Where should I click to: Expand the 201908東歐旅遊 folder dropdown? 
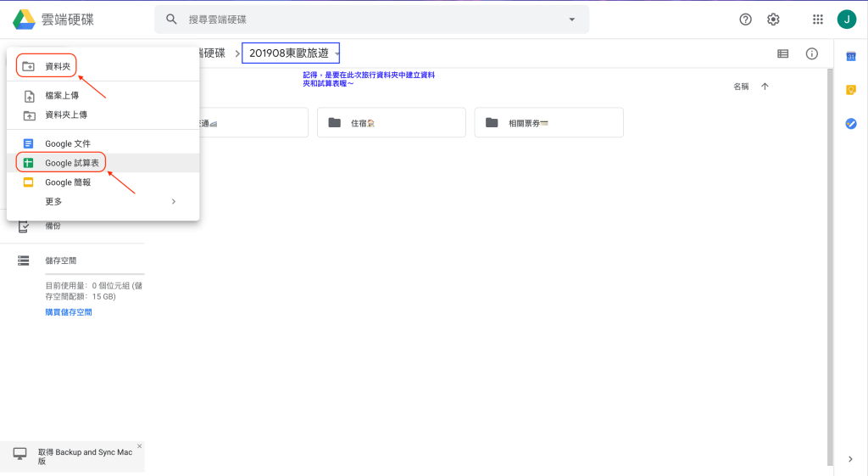click(337, 54)
